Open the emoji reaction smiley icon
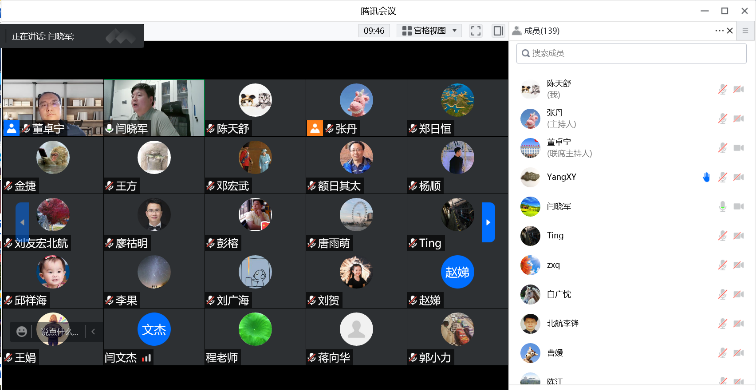 21,332
